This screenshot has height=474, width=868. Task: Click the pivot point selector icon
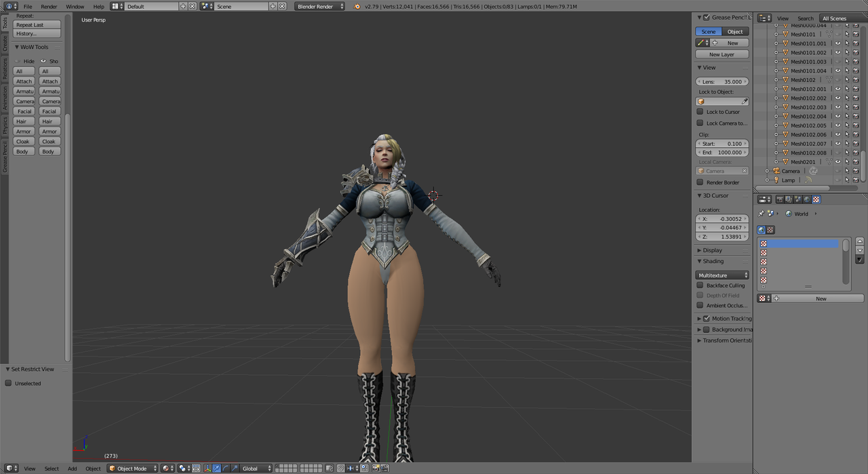(x=184, y=469)
